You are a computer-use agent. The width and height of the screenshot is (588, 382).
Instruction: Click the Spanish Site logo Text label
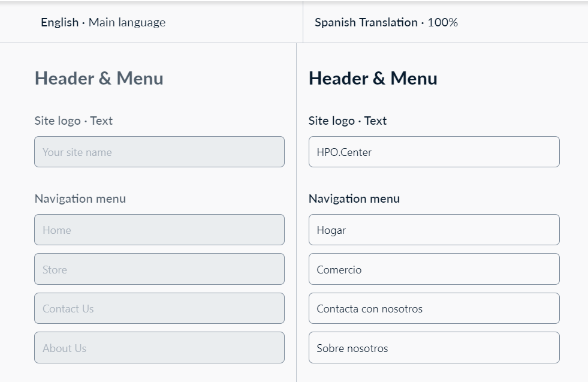(348, 121)
